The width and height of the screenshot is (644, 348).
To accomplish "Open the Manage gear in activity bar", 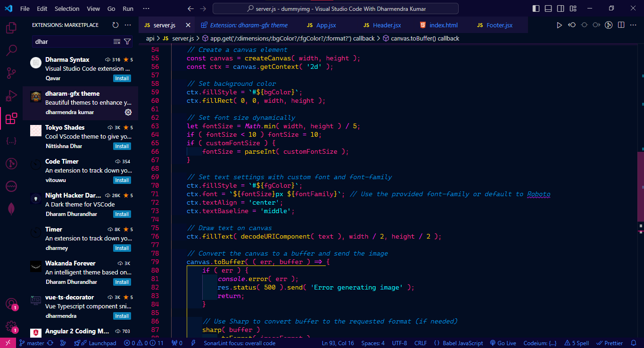I will pyautogui.click(x=11, y=326).
